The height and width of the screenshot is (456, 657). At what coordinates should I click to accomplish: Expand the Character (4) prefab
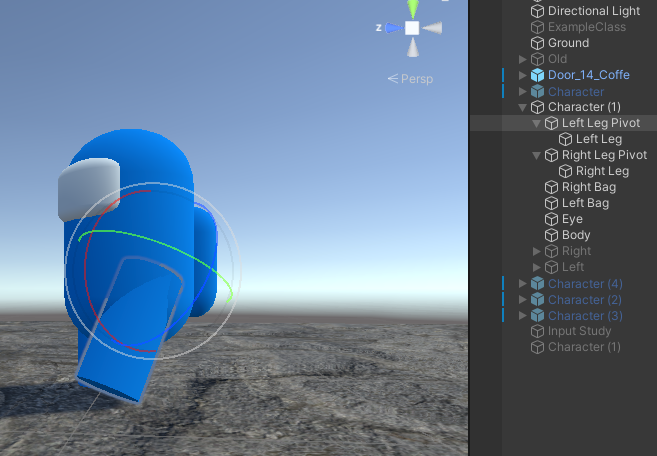[522, 284]
